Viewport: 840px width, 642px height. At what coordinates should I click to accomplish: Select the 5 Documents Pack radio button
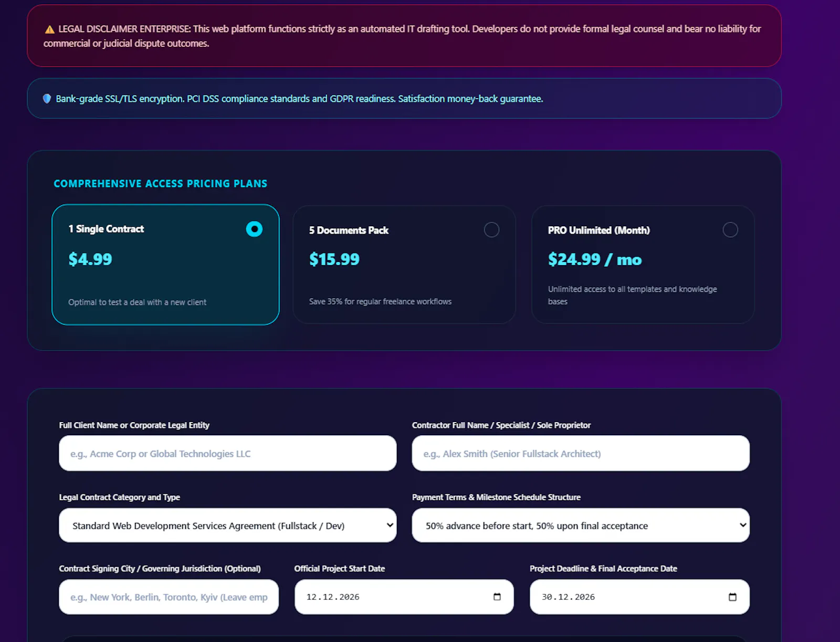491,230
